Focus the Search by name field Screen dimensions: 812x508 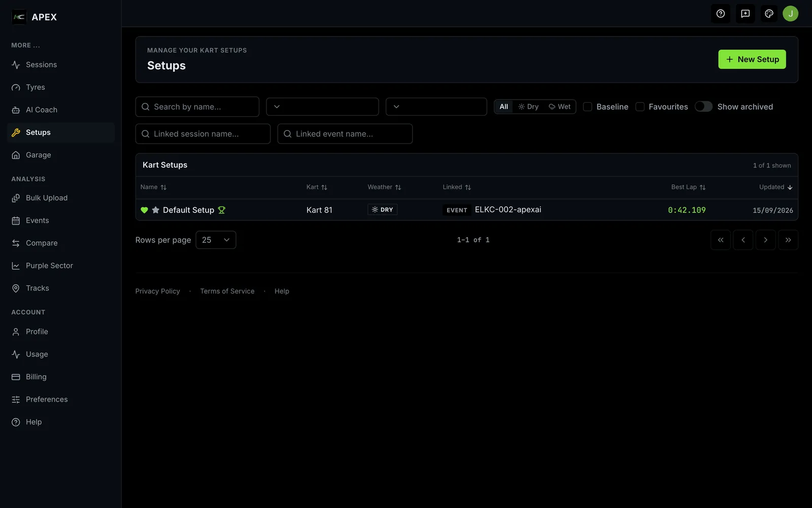click(x=197, y=107)
